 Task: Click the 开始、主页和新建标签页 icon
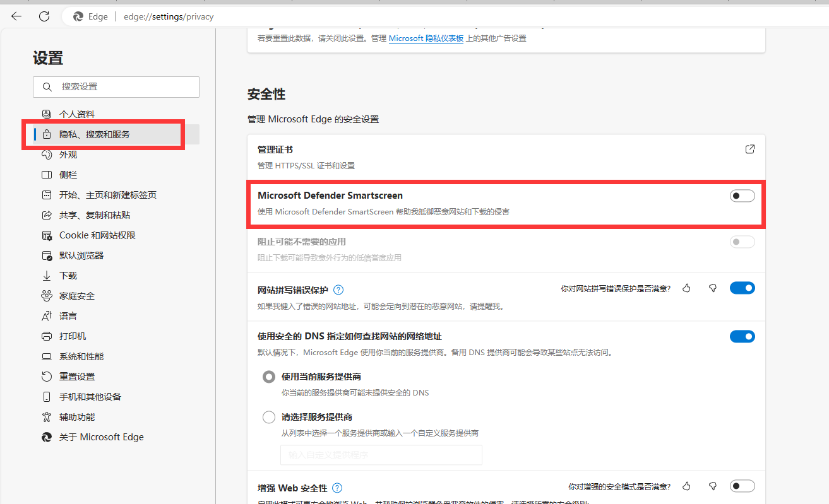(46, 195)
